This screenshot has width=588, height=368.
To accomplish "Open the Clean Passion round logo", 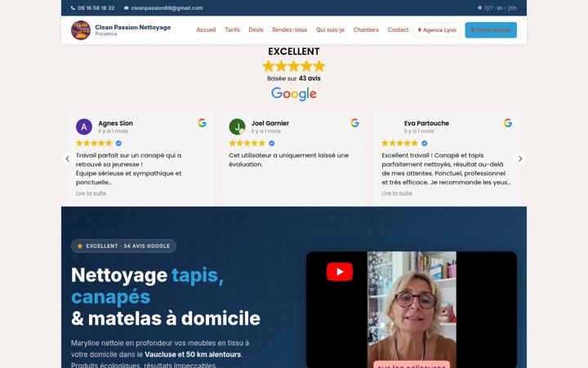I will pos(81,30).
